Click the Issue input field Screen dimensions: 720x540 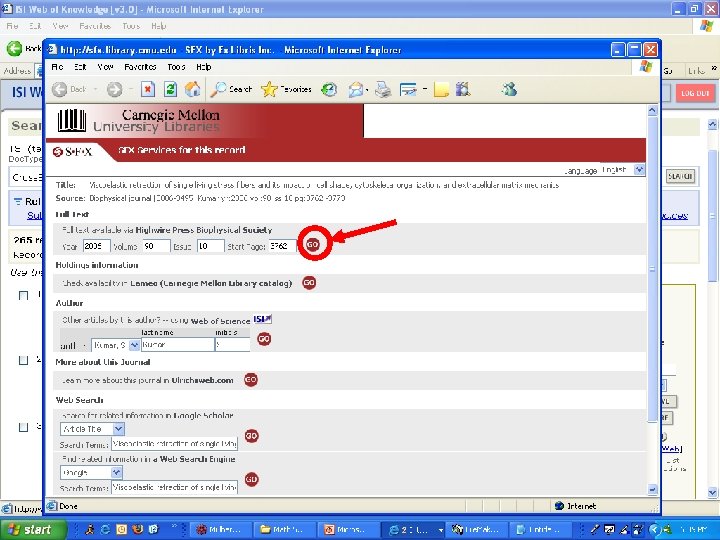point(210,246)
